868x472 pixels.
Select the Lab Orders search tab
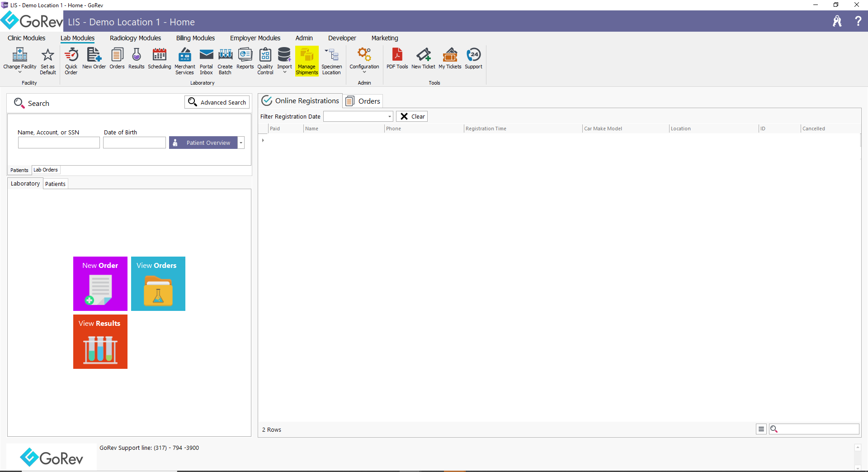(x=46, y=170)
